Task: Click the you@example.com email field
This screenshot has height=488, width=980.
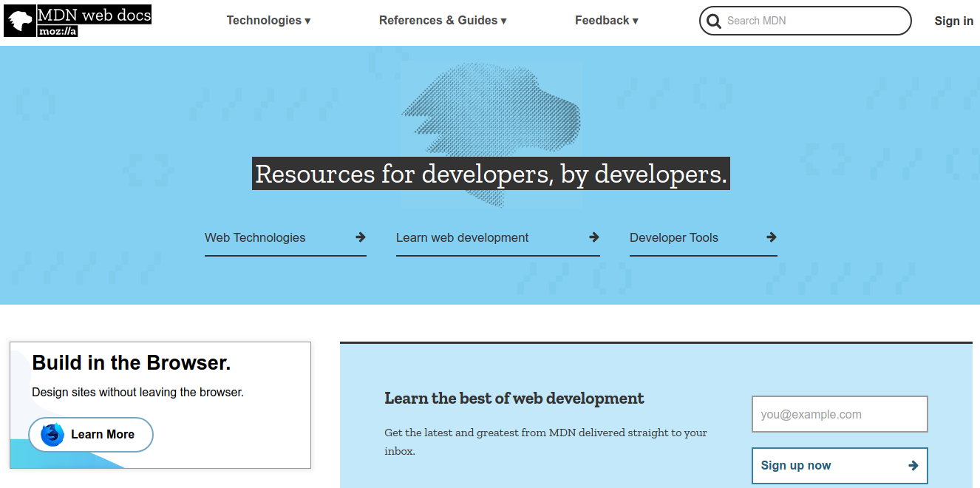Action: pos(840,414)
